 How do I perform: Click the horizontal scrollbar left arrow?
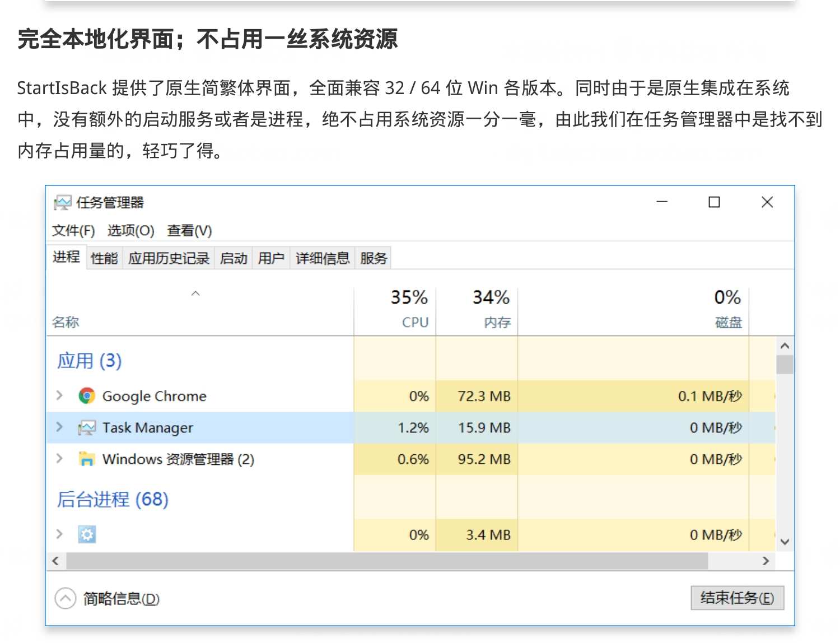[55, 561]
